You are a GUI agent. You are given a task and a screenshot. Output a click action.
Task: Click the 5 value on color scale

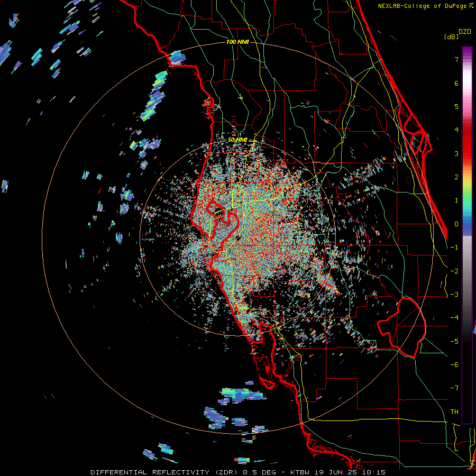(x=456, y=106)
